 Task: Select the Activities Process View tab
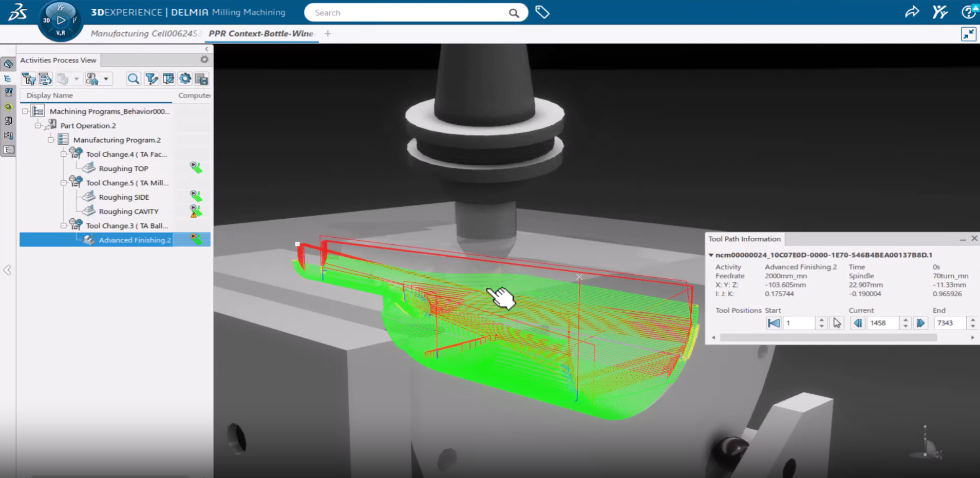58,60
